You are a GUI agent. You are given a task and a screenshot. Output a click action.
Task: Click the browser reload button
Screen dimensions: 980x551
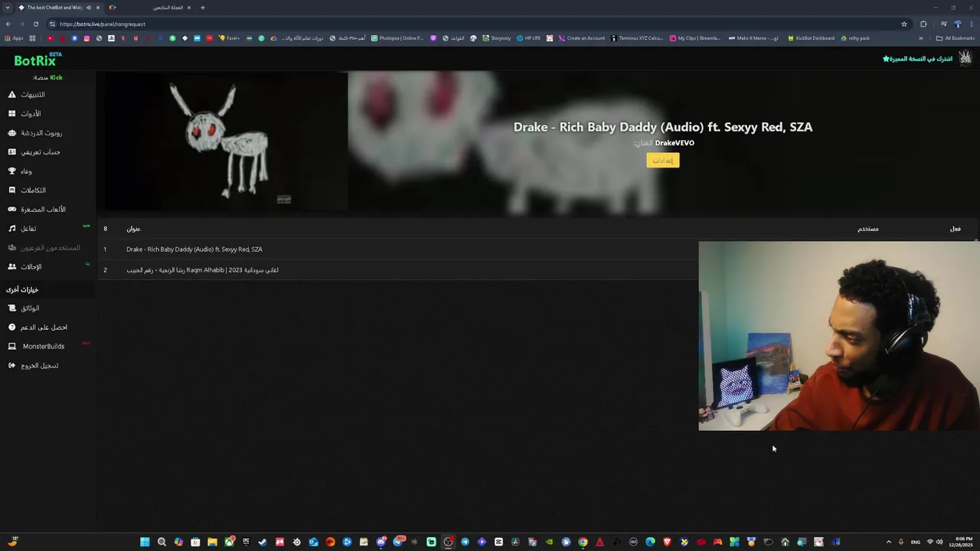(35, 24)
